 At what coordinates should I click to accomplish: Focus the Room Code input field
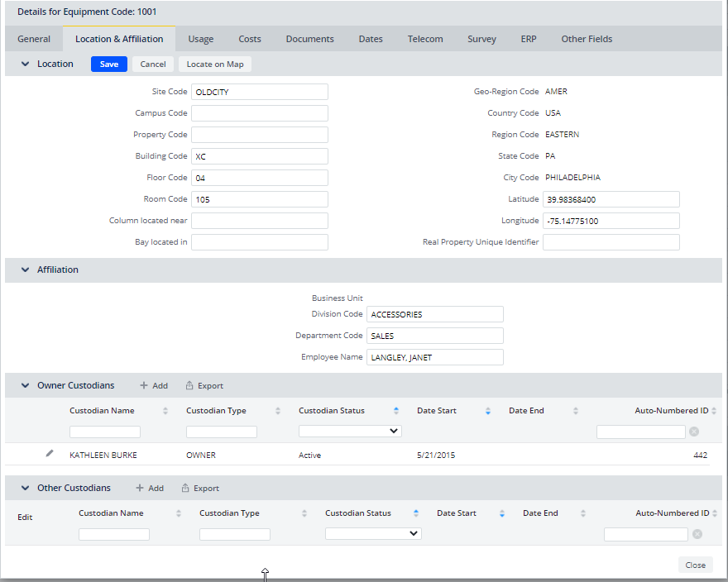(x=259, y=199)
